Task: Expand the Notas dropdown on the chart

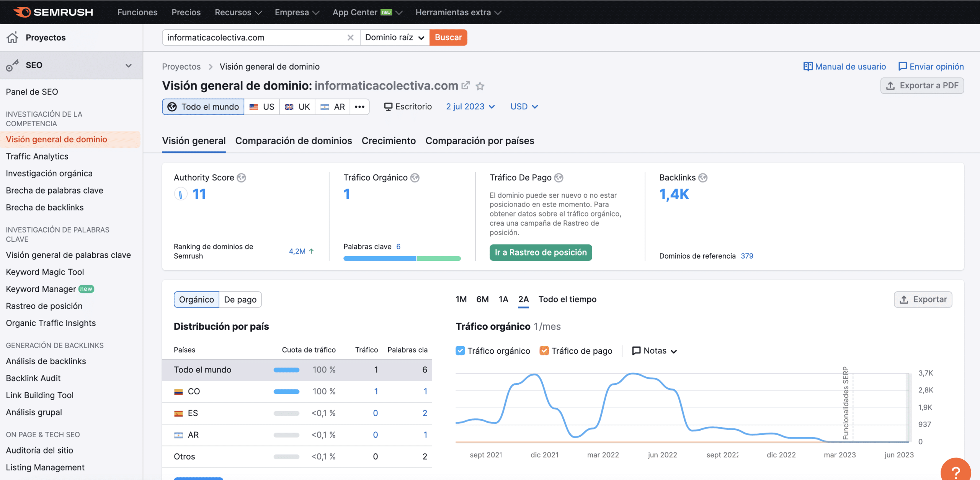Action: (x=654, y=350)
